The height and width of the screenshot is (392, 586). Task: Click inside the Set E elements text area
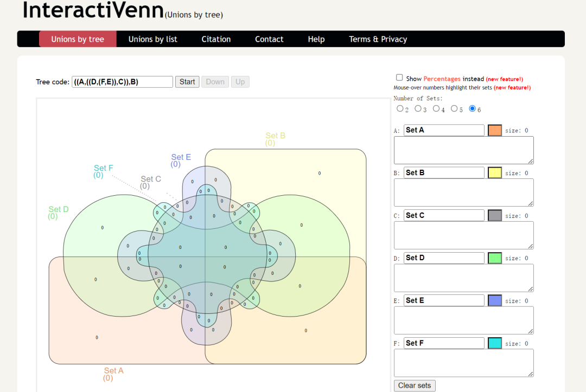click(464, 320)
